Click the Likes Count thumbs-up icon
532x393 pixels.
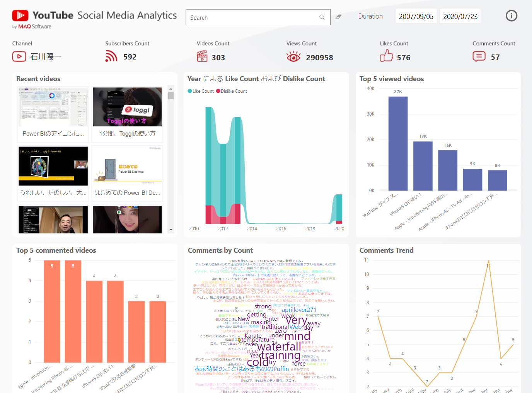[x=386, y=56]
